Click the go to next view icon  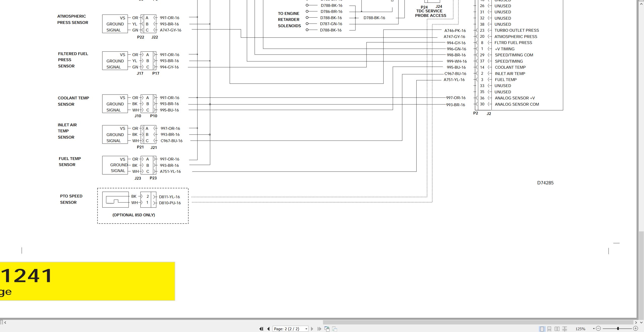click(335, 329)
